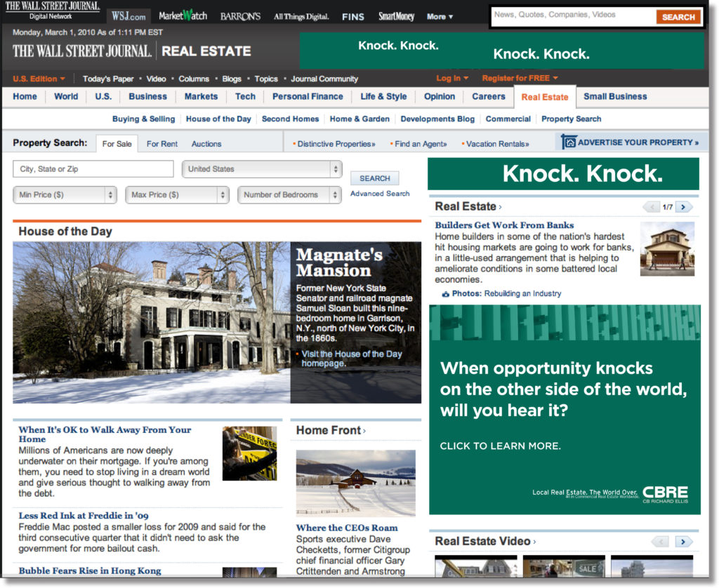
Task: Click the City, State or Zip field
Action: point(93,168)
